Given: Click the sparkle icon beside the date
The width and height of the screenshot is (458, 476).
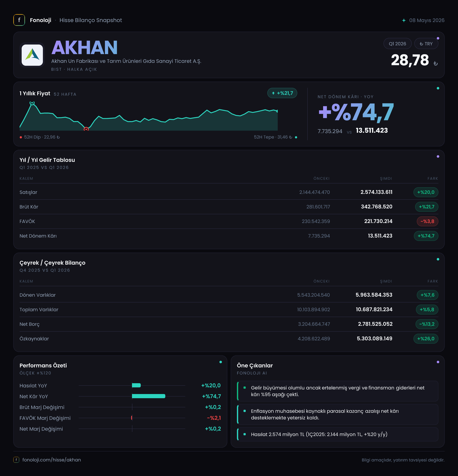Looking at the screenshot, I should (404, 20).
